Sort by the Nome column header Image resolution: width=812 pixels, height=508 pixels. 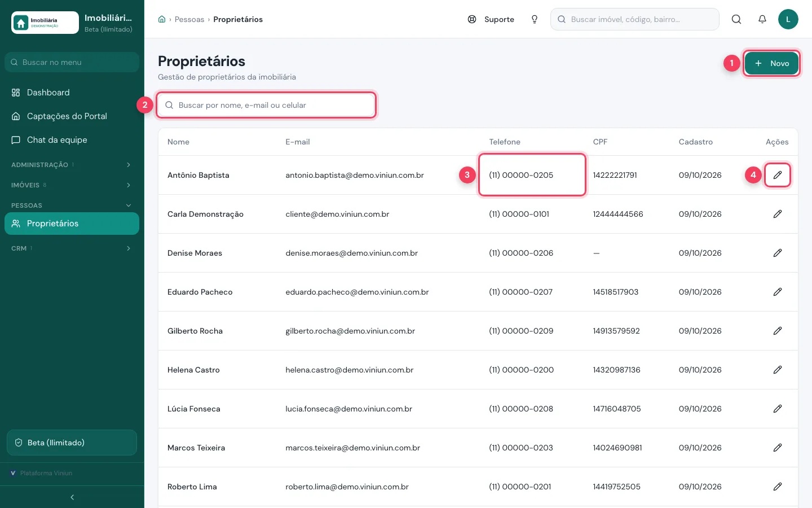[x=178, y=142]
